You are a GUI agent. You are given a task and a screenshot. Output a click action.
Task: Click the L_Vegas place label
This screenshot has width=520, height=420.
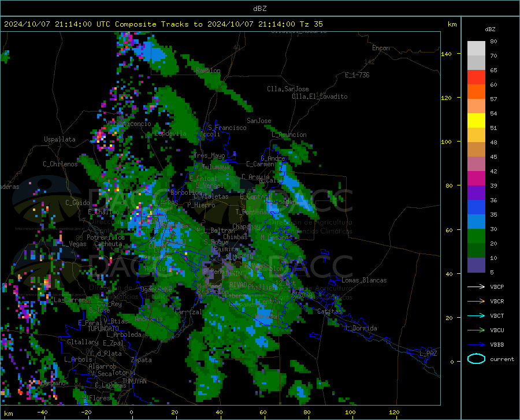click(74, 244)
